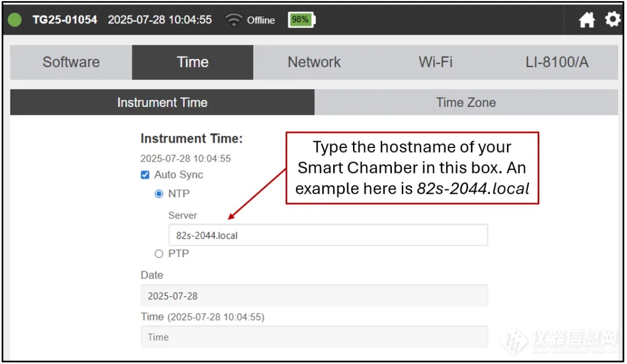Select the Time tab
Screen dimensions: 627x364
pyautogui.click(x=192, y=63)
